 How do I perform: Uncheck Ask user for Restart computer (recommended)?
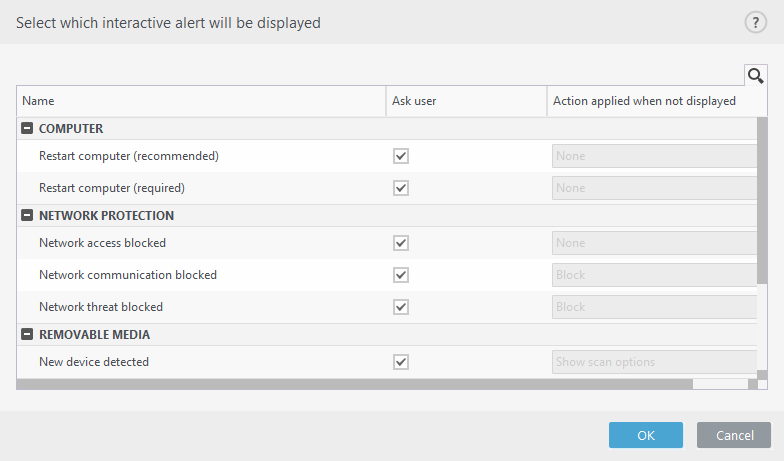click(x=400, y=156)
